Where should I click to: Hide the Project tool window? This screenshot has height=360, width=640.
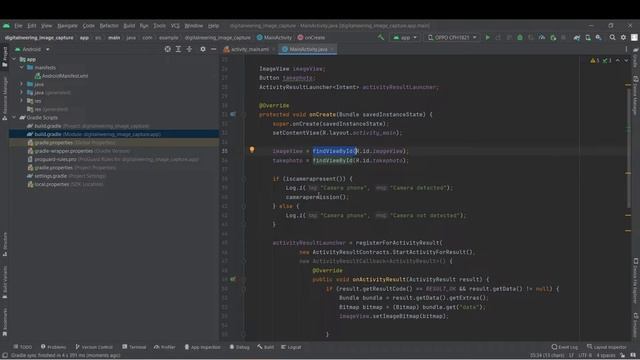point(213,49)
